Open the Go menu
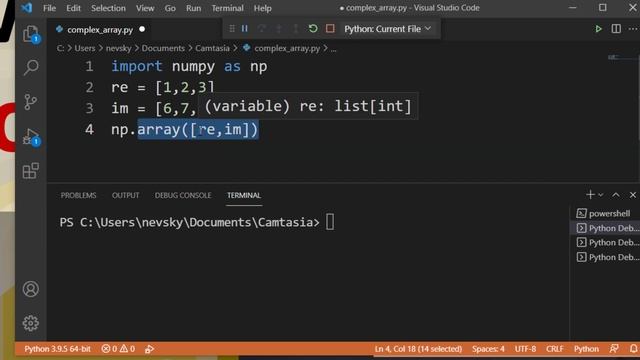Image resolution: width=640 pixels, height=360 pixels. pyautogui.click(x=170, y=8)
